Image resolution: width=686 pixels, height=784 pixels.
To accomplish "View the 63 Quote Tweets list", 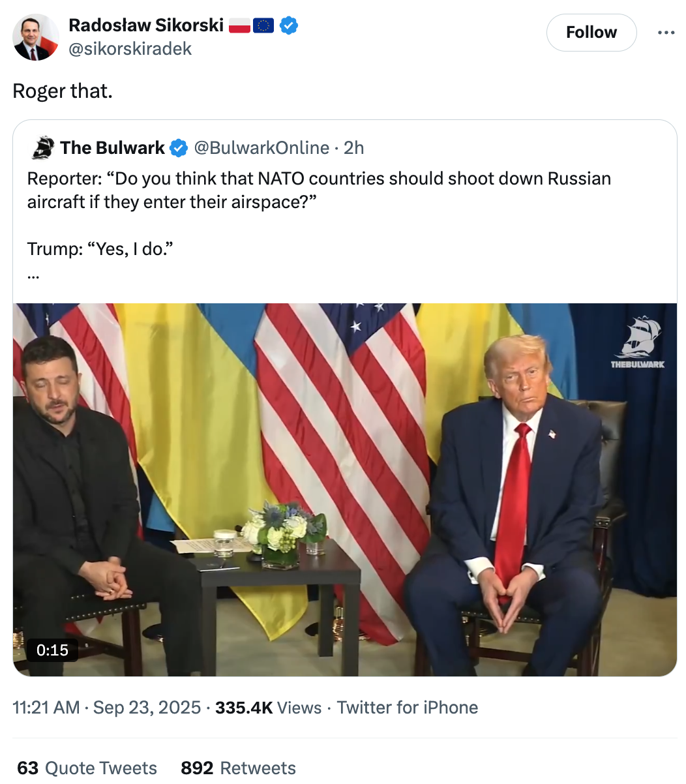I will point(87,768).
